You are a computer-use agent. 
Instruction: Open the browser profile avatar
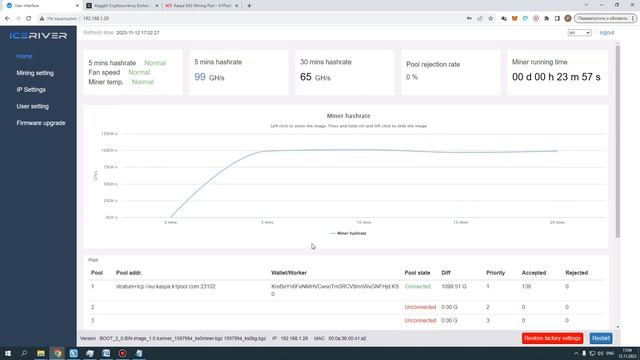[568, 18]
